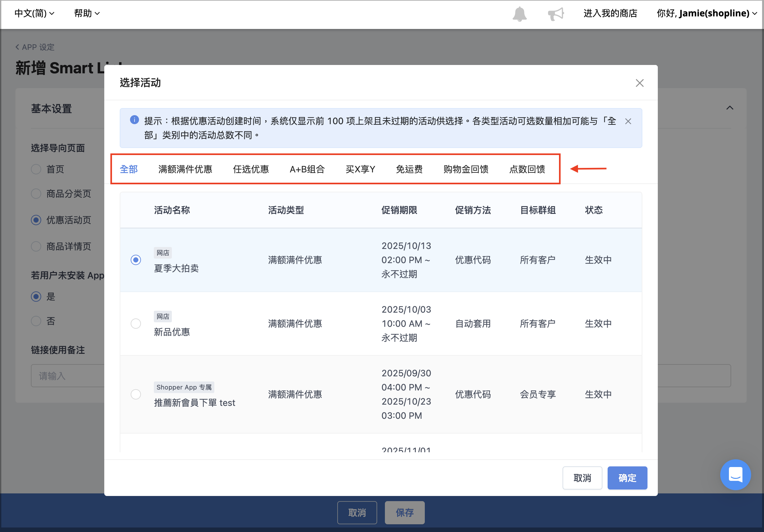Choose 商品详情页 as the landing page
Viewport: 764px width, 532px height.
click(x=36, y=246)
